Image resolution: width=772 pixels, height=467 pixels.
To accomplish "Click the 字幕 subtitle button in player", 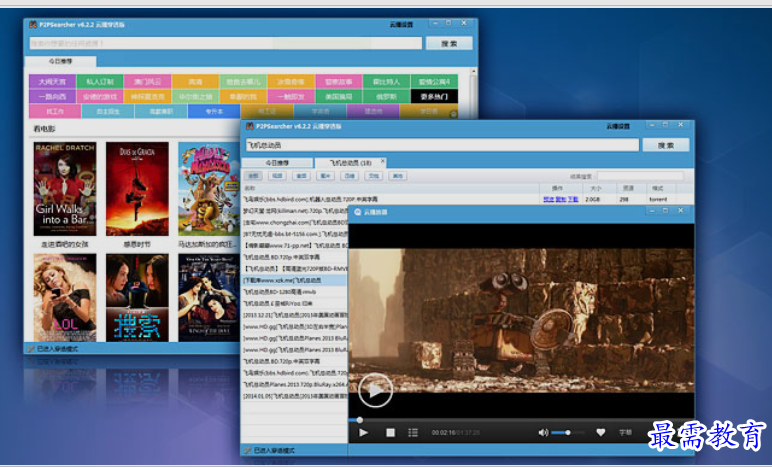I will click(626, 432).
